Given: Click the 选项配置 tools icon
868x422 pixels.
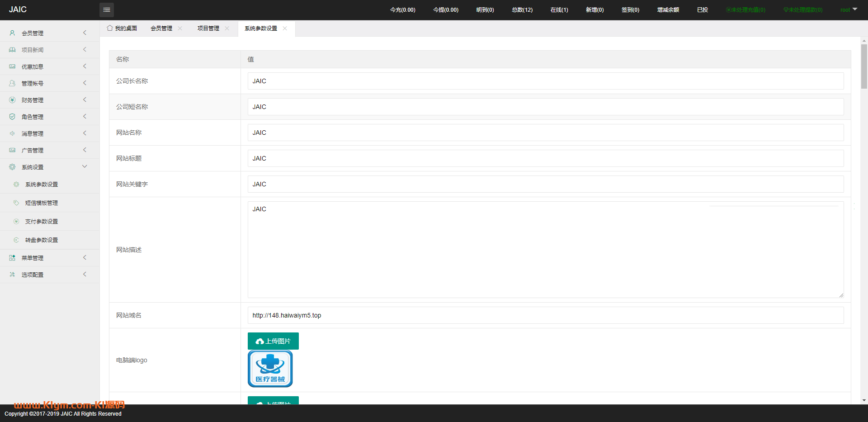Looking at the screenshot, I should tap(12, 275).
